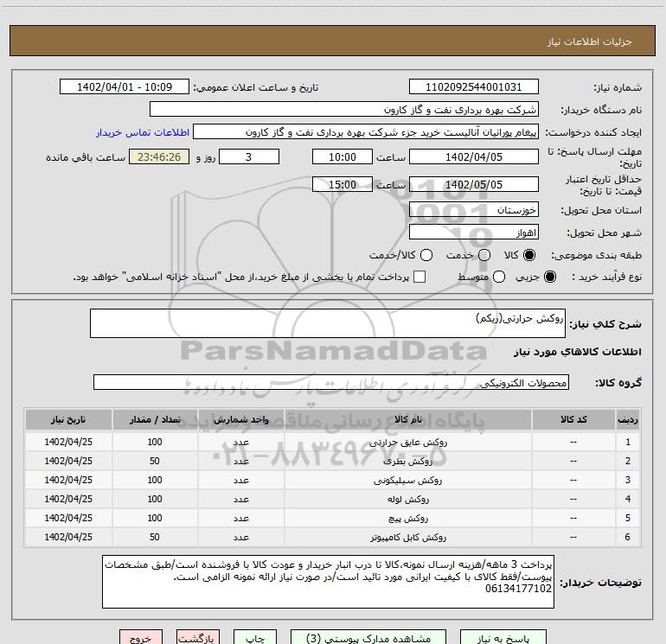This screenshot has height=644, width=666.
Task: Click the goods group field محصولات الکترونیکی
Action: pyautogui.click(x=331, y=382)
